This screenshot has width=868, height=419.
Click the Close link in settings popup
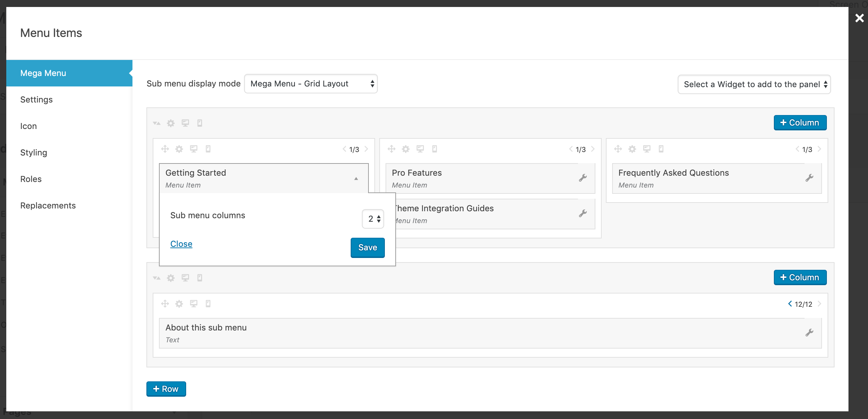181,244
